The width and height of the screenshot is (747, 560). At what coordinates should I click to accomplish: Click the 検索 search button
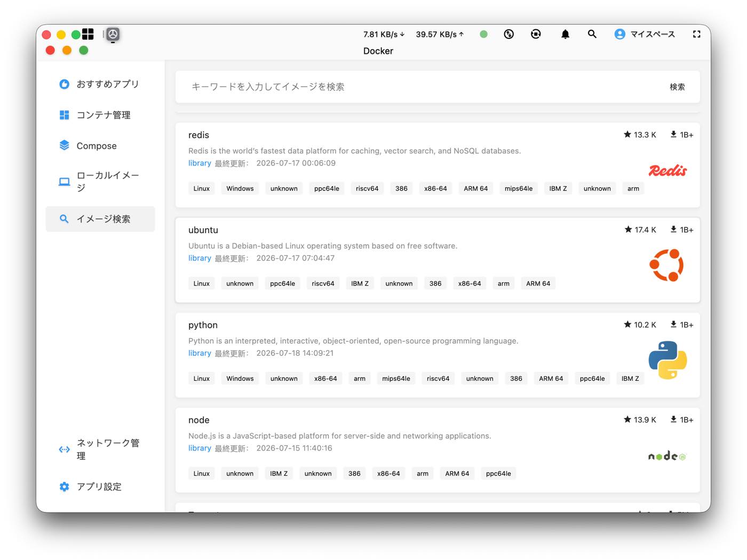(677, 87)
